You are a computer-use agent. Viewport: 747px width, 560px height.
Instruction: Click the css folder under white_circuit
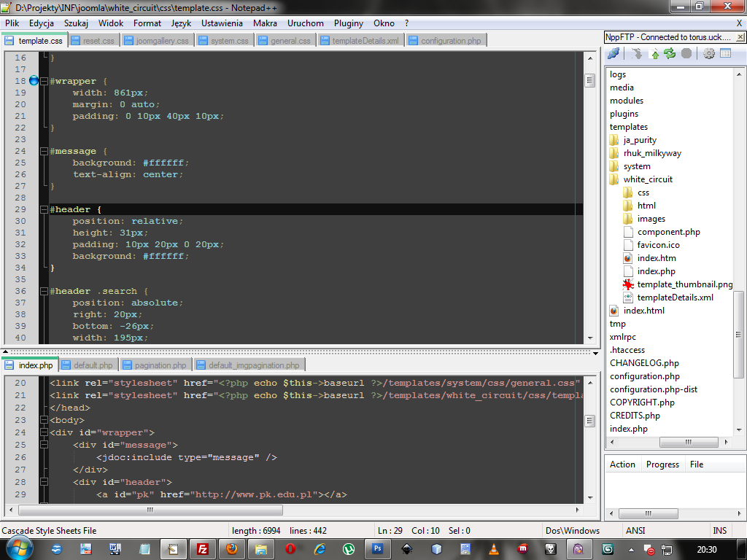coord(643,192)
